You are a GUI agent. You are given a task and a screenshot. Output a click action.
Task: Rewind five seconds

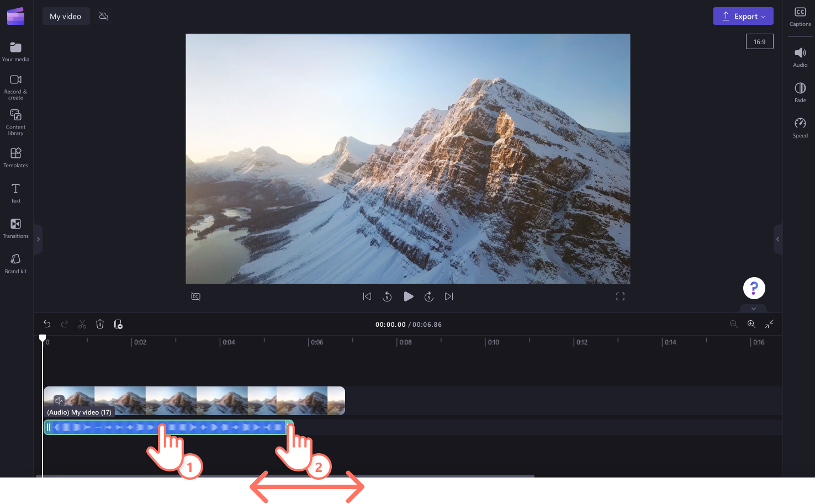[x=387, y=296]
